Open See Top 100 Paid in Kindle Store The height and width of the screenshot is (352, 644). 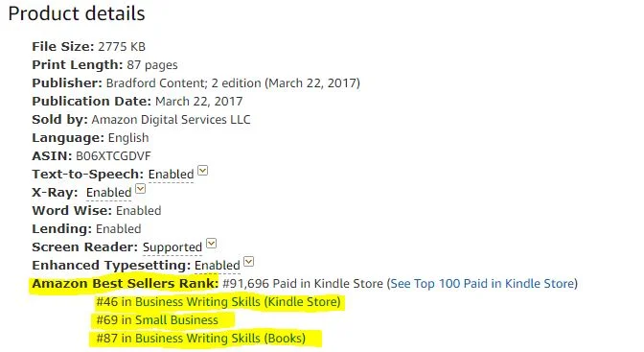coord(482,283)
